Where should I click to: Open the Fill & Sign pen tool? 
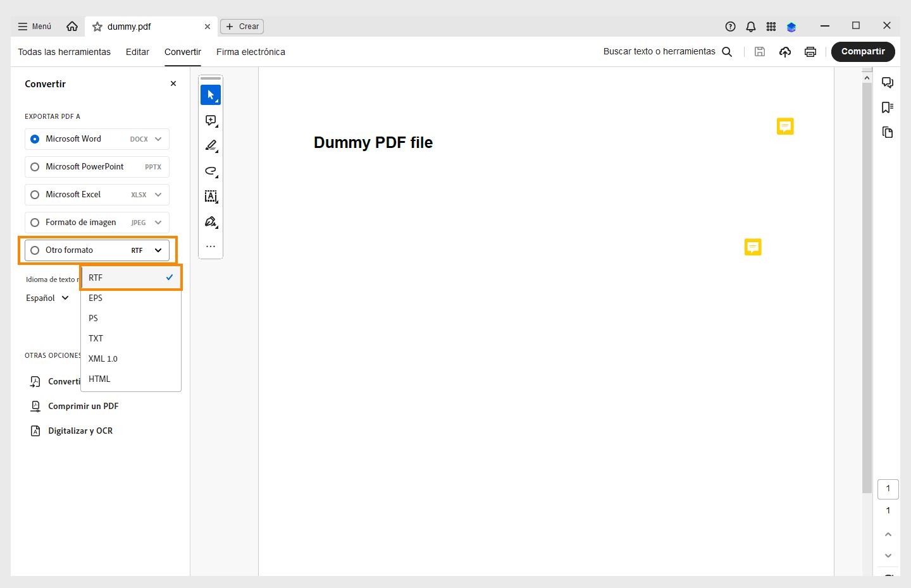point(211,222)
